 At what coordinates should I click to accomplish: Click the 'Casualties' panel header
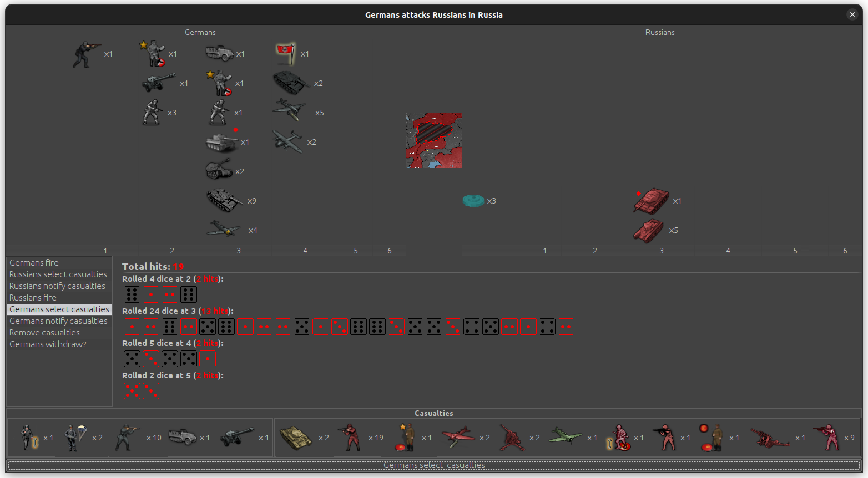434,413
